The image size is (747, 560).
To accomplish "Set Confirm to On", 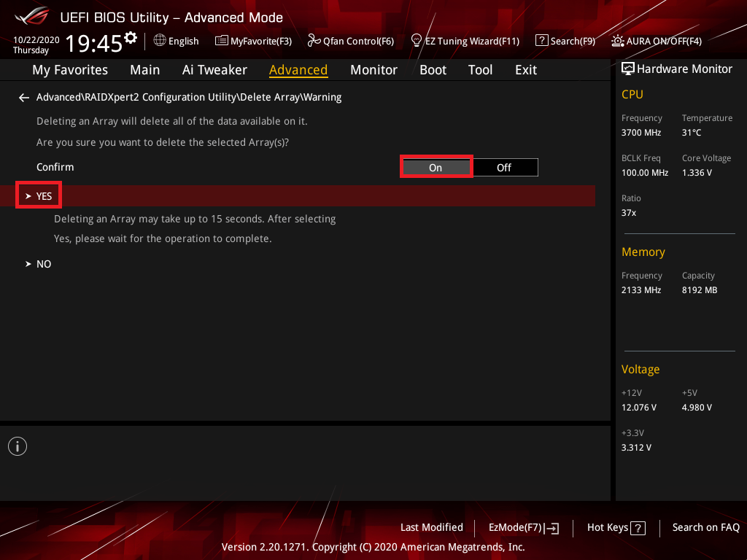I will pos(436,168).
